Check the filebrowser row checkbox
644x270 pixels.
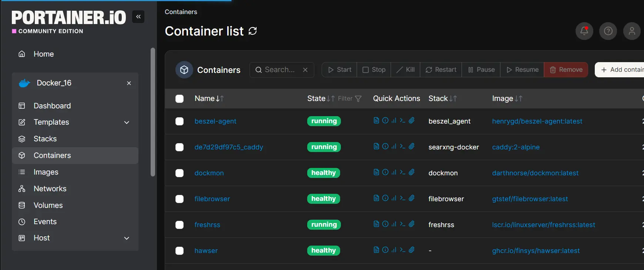(x=180, y=199)
